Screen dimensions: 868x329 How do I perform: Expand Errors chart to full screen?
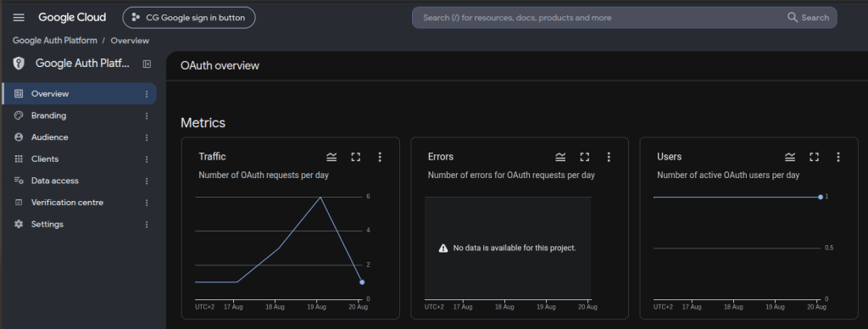pyautogui.click(x=585, y=158)
